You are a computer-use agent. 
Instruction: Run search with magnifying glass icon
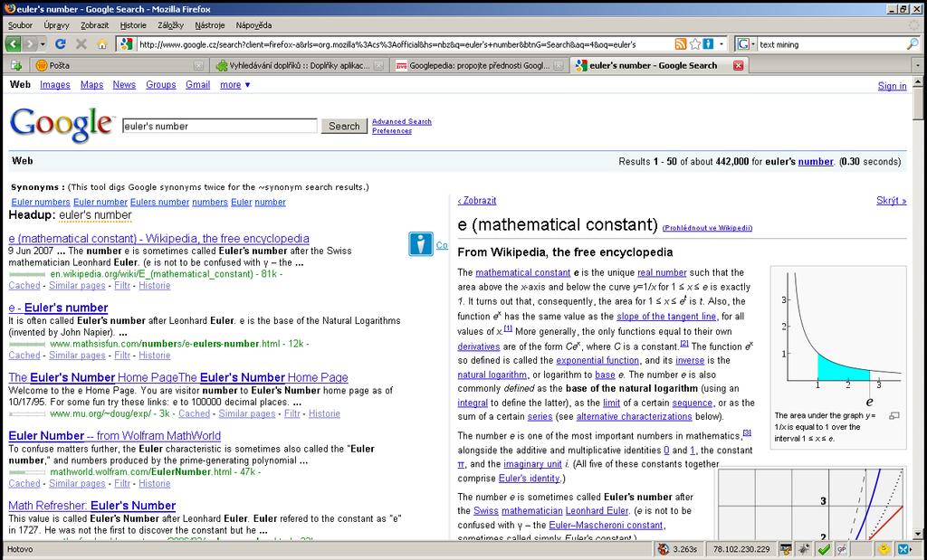[x=913, y=44]
